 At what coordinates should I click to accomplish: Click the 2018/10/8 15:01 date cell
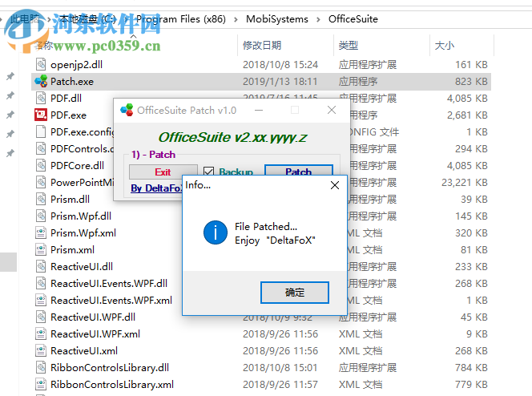pyautogui.click(x=280, y=367)
